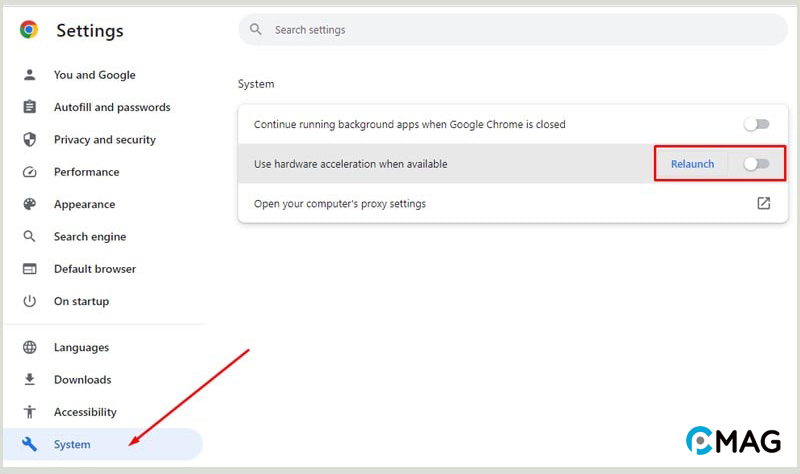Toggle continue running background apps switch
This screenshot has height=474, width=800.
[x=756, y=124]
